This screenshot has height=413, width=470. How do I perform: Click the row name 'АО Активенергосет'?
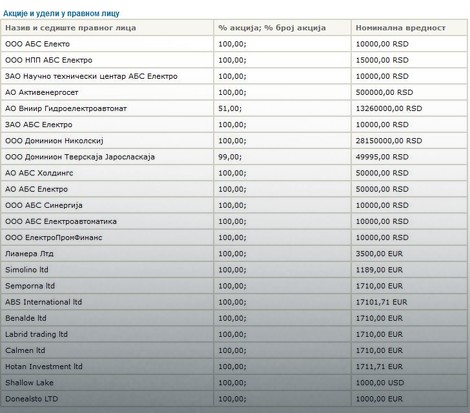[x=42, y=92]
